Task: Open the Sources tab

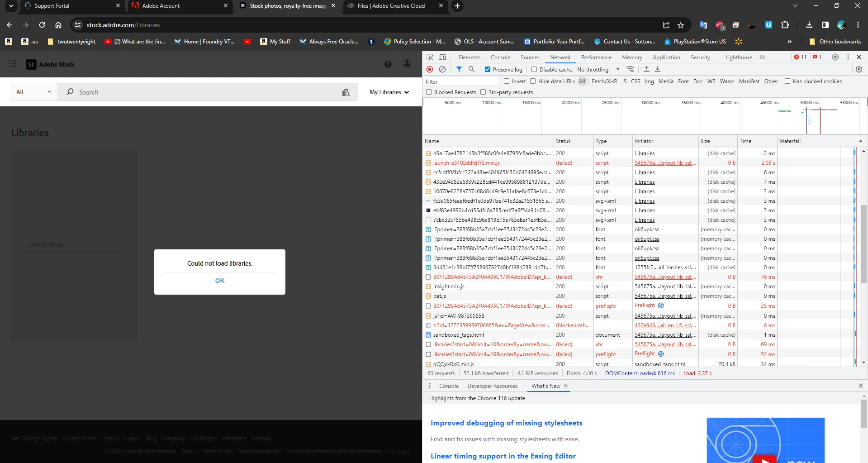Action: 530,57
